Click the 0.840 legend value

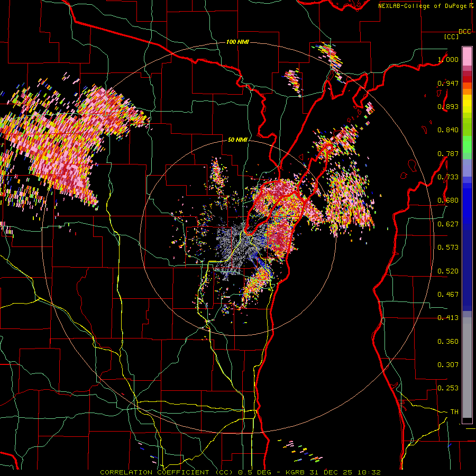448,130
